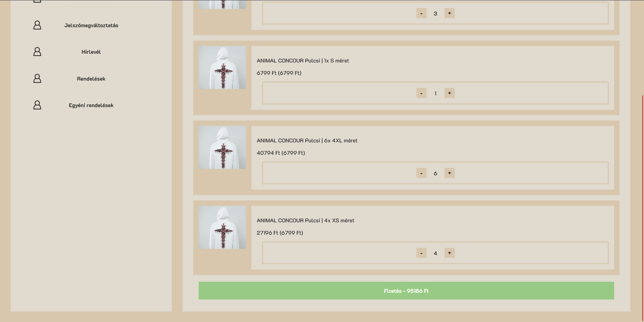Screen dimensions: 644x322
Task: Click the user icon beside Hírlevél
Action: [x=37, y=52]
